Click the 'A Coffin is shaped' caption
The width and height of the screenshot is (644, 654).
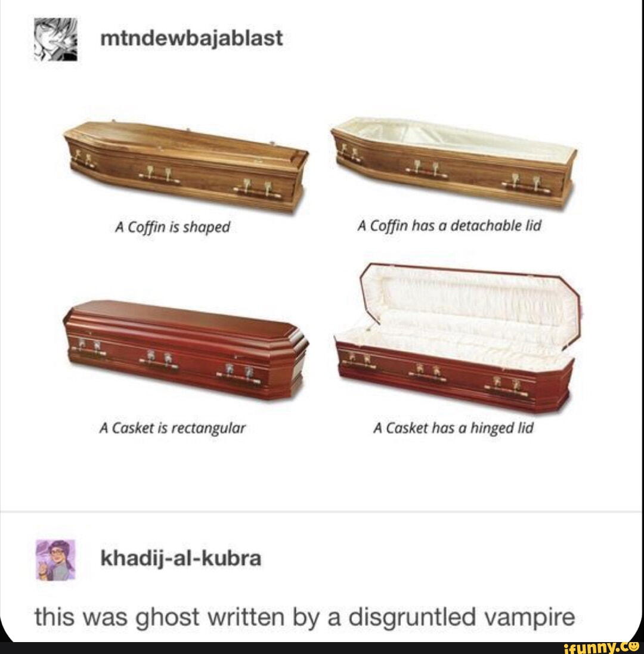tap(173, 227)
